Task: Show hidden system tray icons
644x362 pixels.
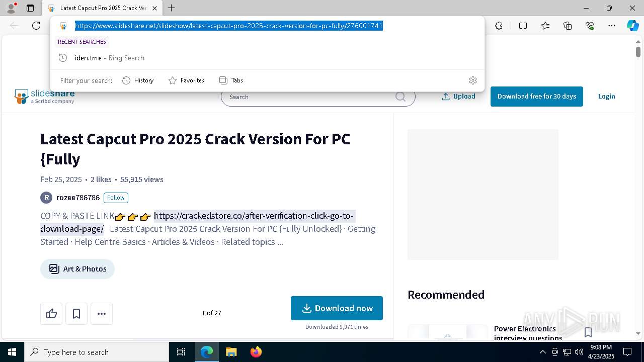Action: tap(542, 352)
